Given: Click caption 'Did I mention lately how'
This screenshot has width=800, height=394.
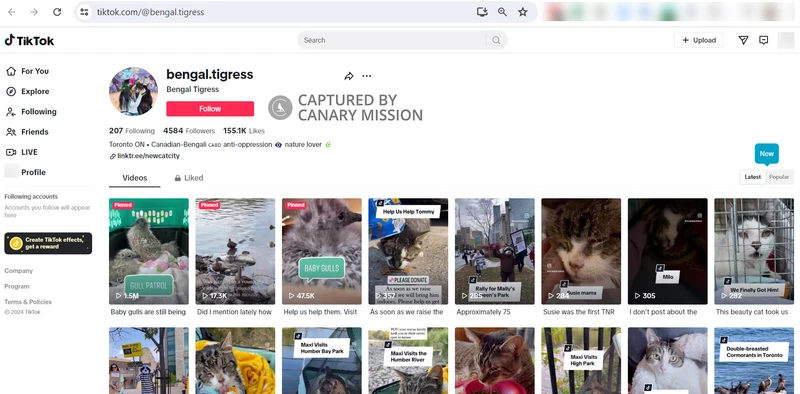Looking at the screenshot, I should 234,312.
